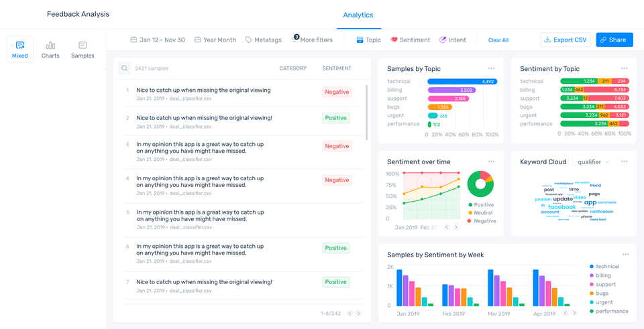The image size is (644, 329).
Task: Open Keyword Cloud three-dot menu
Action: (x=625, y=161)
